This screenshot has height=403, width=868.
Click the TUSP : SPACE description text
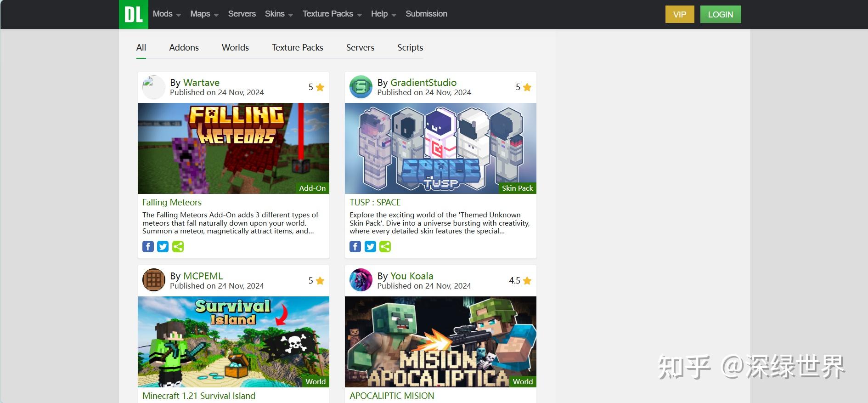point(440,223)
